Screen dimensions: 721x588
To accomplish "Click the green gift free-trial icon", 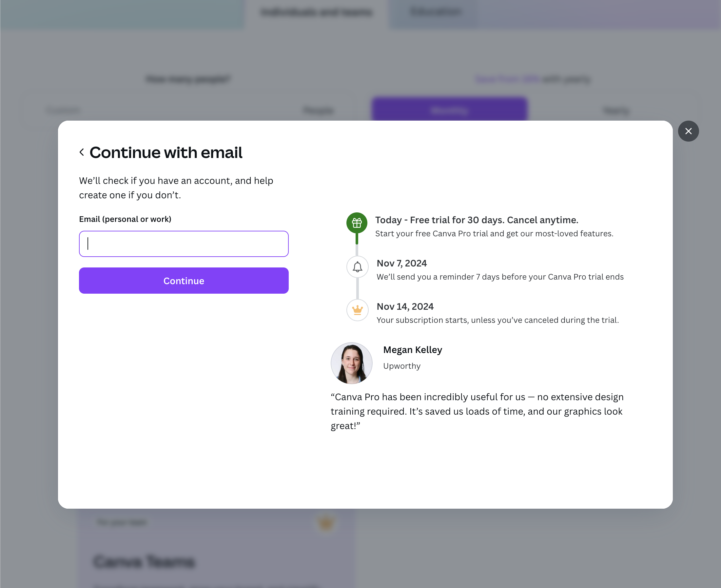I will click(x=356, y=223).
